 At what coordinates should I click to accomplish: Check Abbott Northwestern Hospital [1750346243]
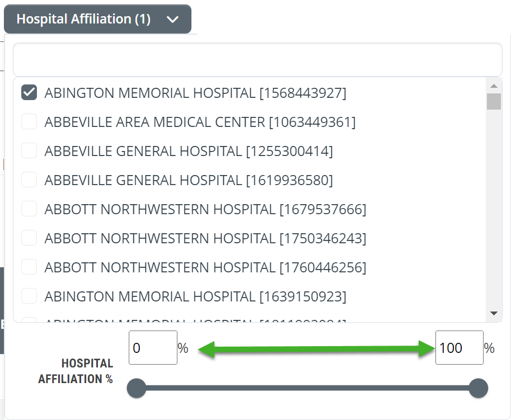coord(29,238)
